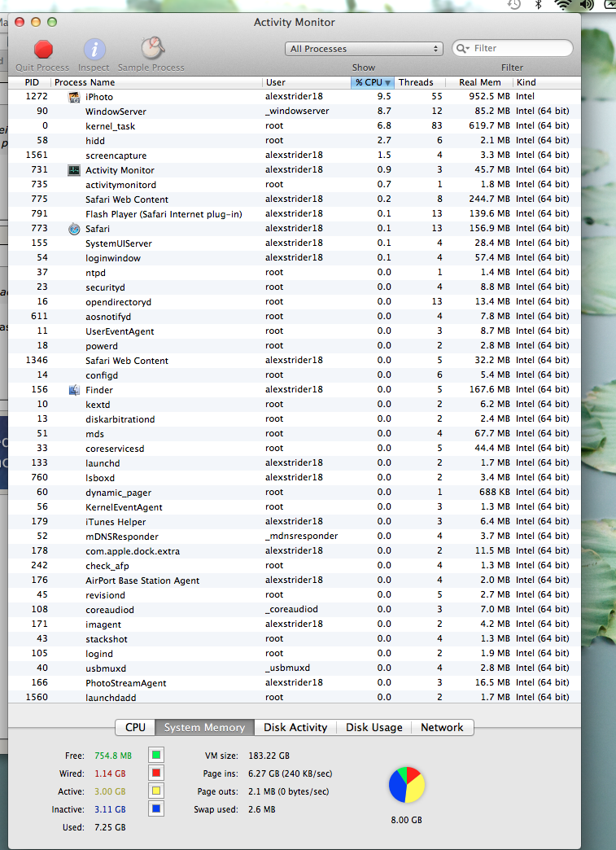Image resolution: width=616 pixels, height=850 pixels.
Task: Click the Activity Monitor icon in the process list
Action: [x=74, y=169]
